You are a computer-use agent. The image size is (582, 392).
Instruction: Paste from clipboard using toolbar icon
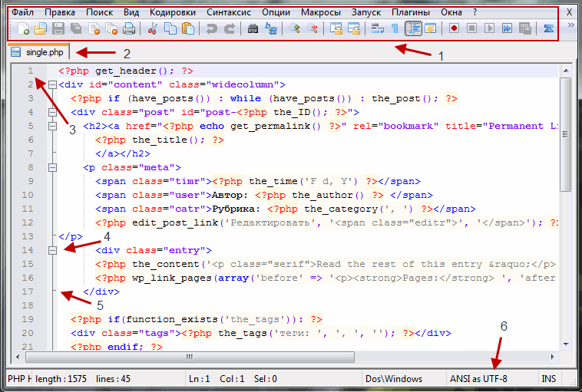pos(188,28)
